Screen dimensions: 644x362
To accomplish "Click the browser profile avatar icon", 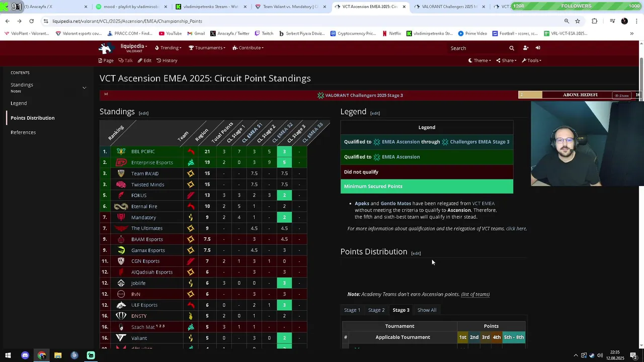I will (x=624, y=21).
